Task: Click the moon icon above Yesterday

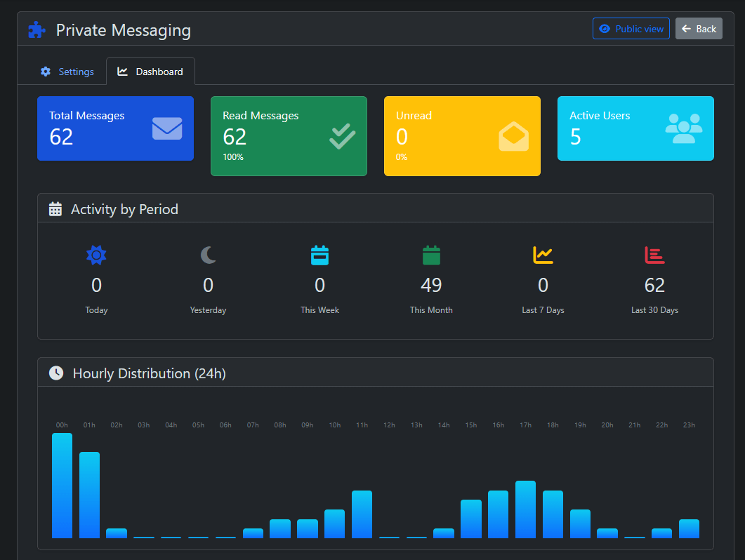Action: tap(208, 255)
